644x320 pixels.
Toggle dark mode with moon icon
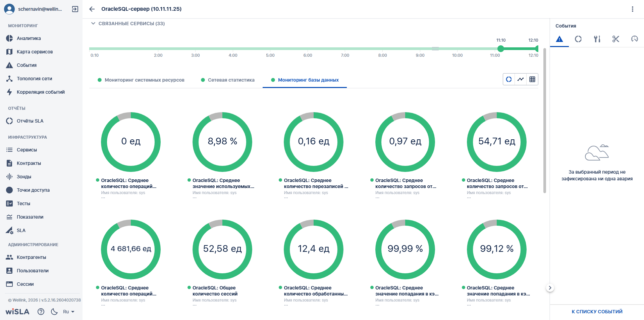(x=54, y=312)
